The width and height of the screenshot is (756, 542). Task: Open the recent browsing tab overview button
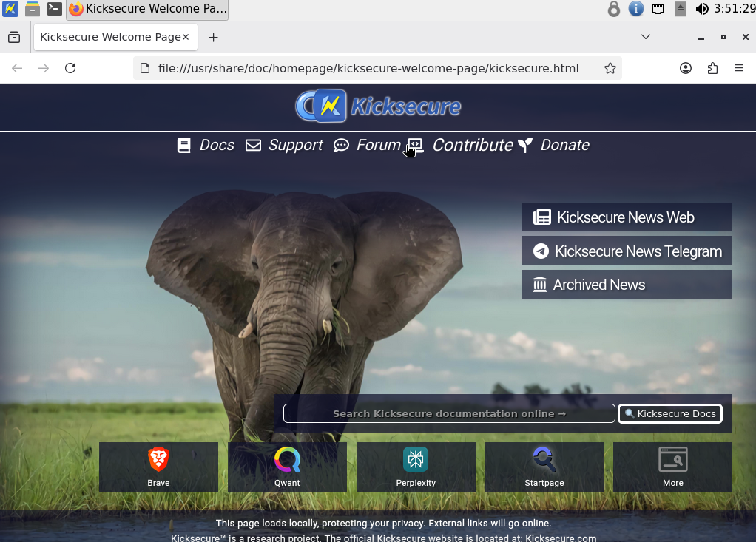14,37
